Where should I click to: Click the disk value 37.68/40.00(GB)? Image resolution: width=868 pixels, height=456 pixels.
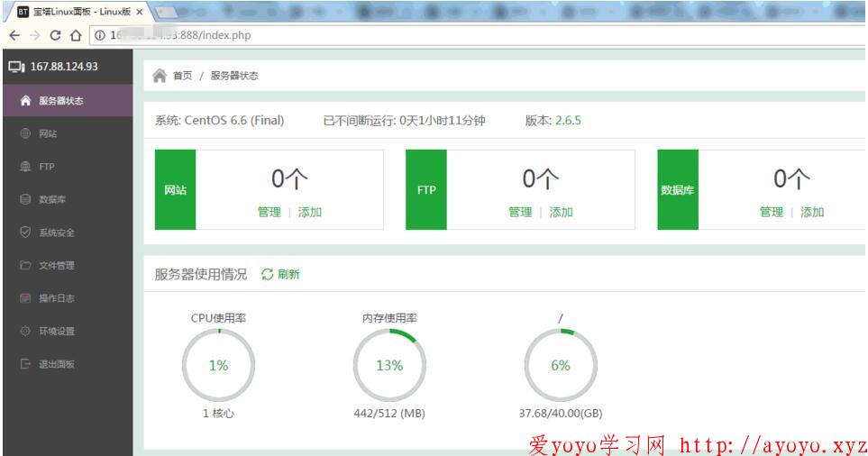[561, 414]
